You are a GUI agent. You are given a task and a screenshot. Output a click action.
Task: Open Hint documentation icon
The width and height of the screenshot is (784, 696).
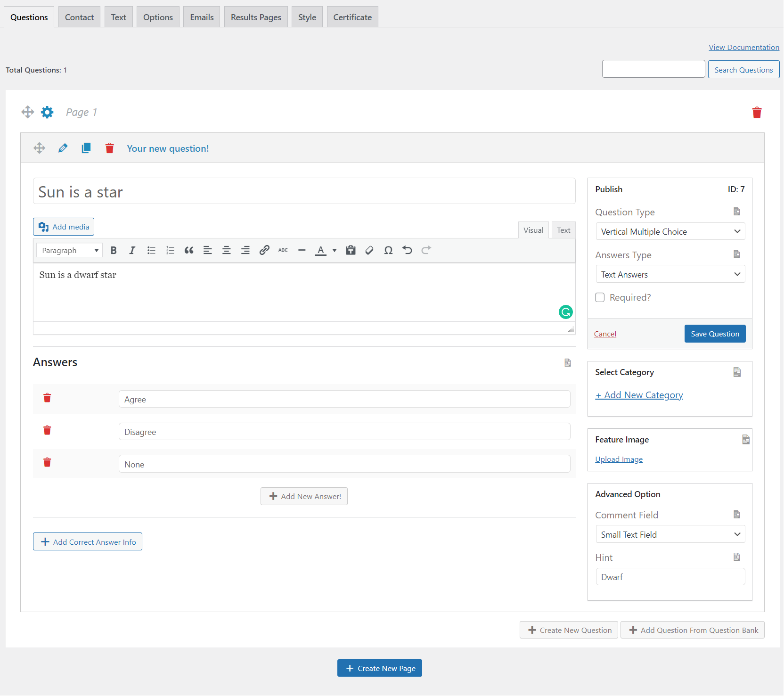click(x=737, y=557)
